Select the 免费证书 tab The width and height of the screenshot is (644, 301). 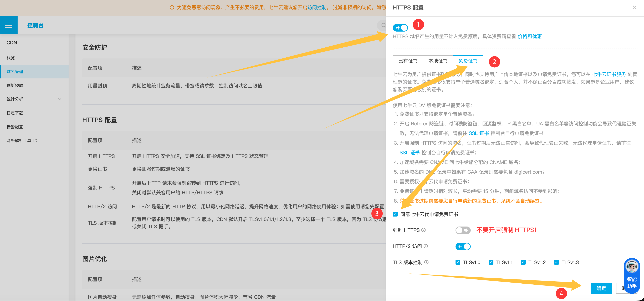point(468,61)
